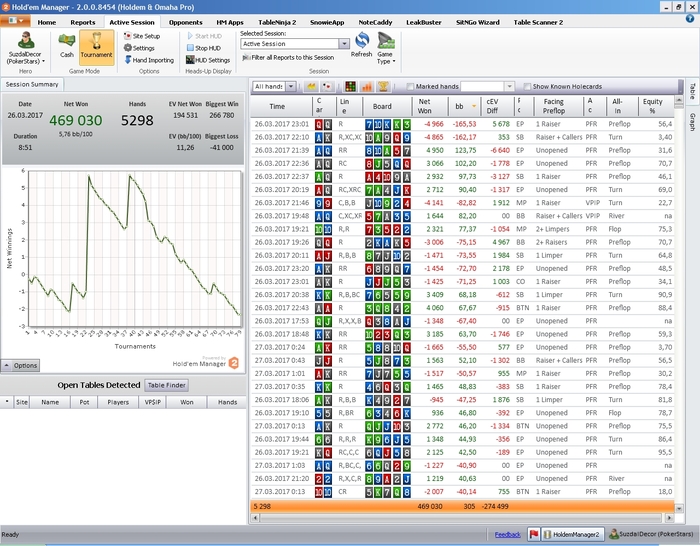Click the Hand Importing option
This screenshot has width=700, height=546.
147,60
